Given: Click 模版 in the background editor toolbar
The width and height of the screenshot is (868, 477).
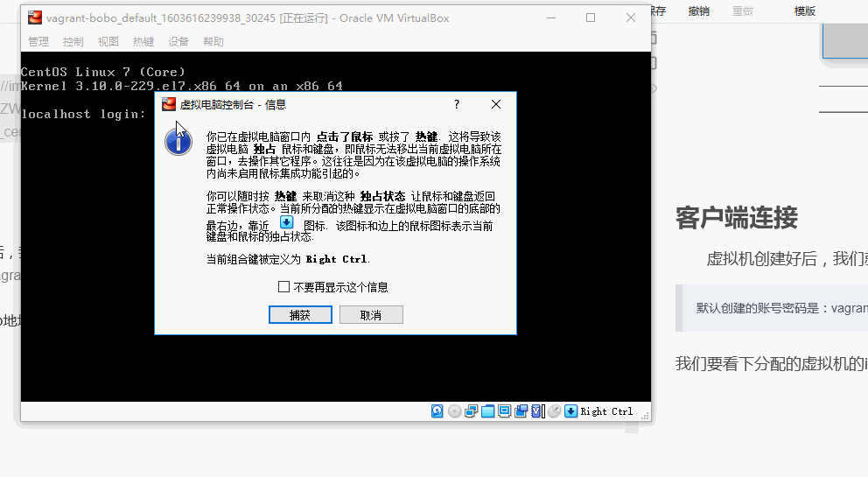Looking at the screenshot, I should click(x=804, y=11).
